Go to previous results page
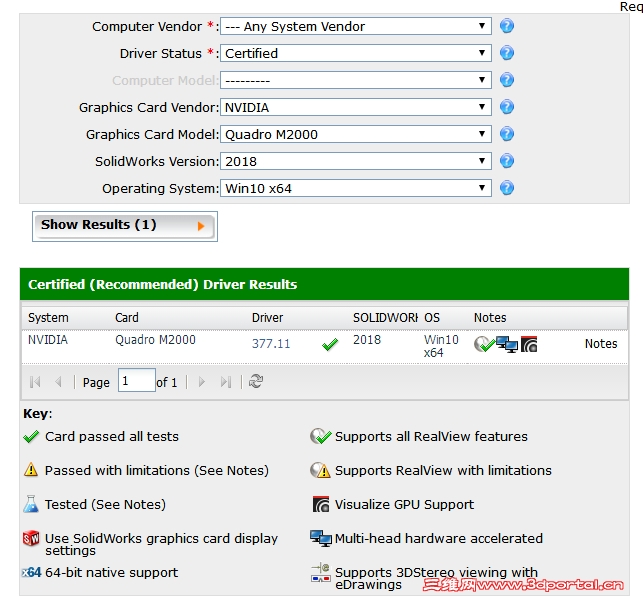The image size is (643, 598). [58, 382]
